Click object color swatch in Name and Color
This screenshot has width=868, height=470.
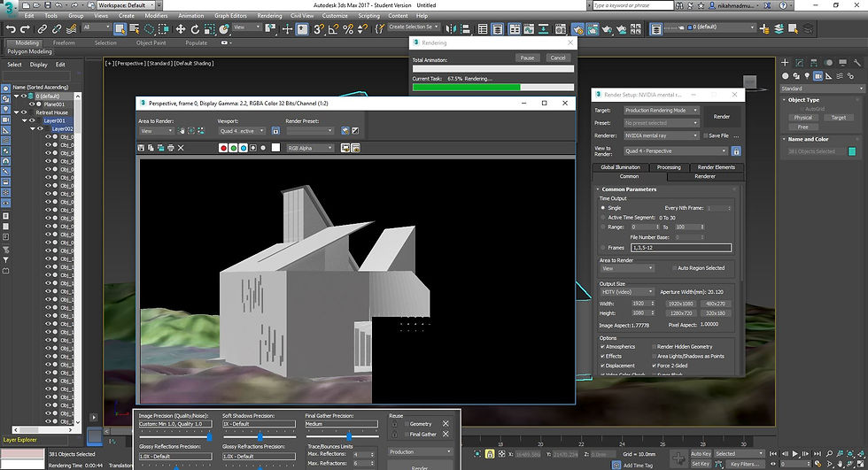852,151
